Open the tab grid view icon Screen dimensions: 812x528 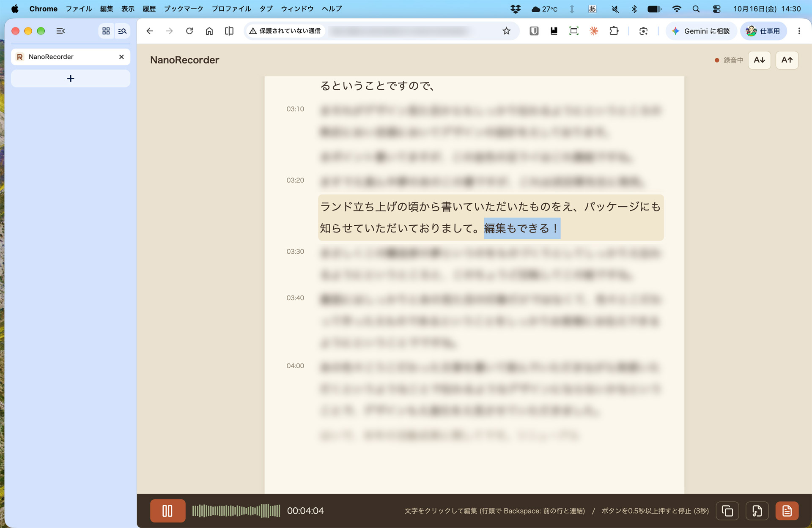tap(106, 31)
